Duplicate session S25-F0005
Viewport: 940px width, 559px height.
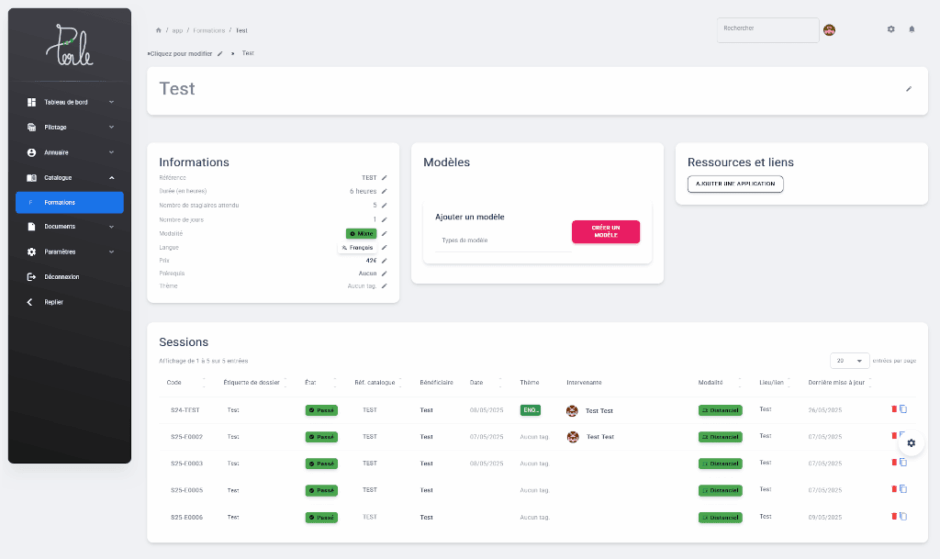903,489
